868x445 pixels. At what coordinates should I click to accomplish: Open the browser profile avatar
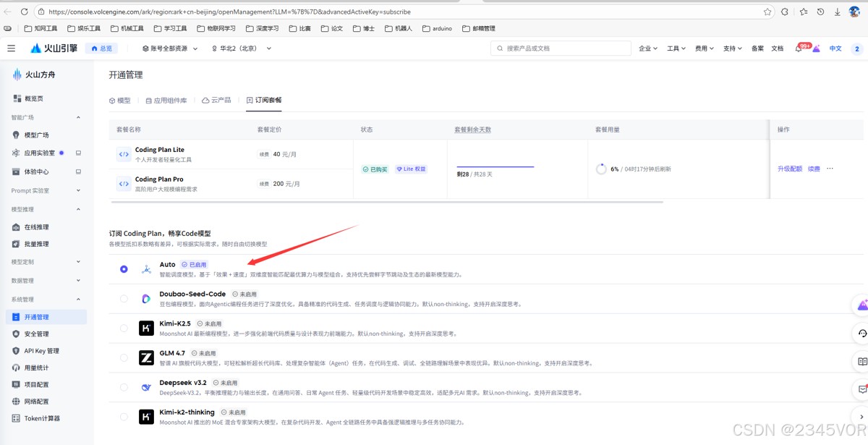[x=854, y=12]
